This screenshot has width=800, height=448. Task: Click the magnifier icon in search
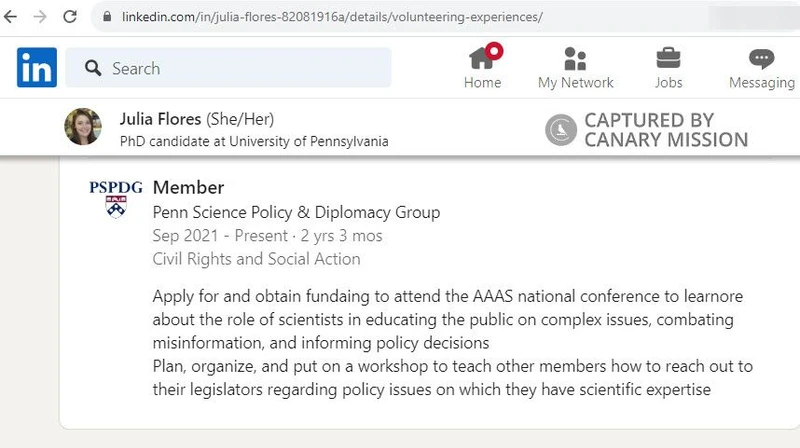coord(94,68)
